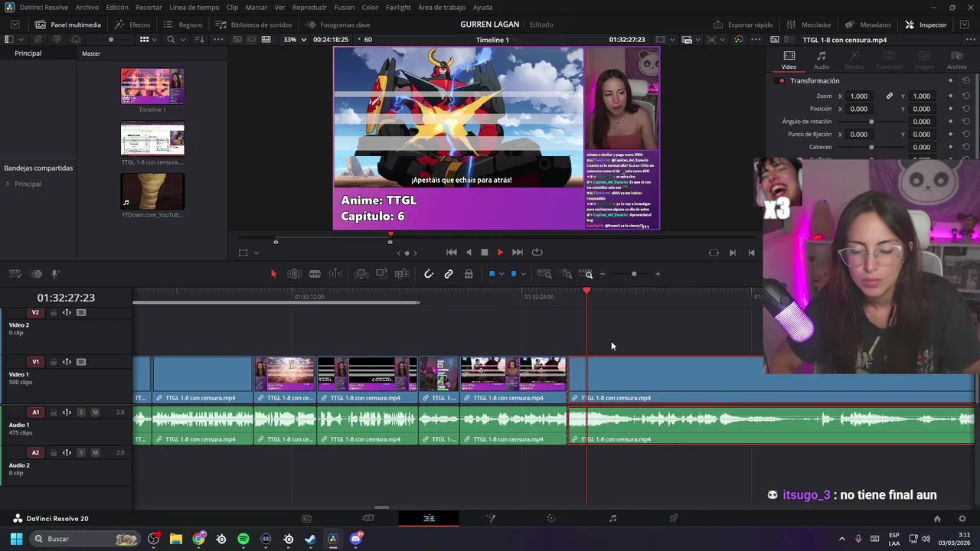Switch to Archivo tab in Inspector

pyautogui.click(x=956, y=60)
